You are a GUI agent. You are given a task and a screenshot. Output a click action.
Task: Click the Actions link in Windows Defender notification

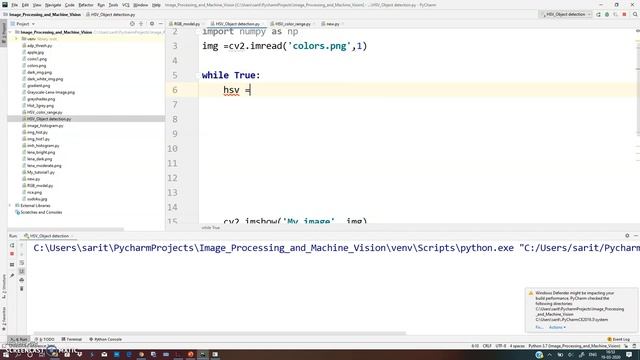click(x=557, y=327)
